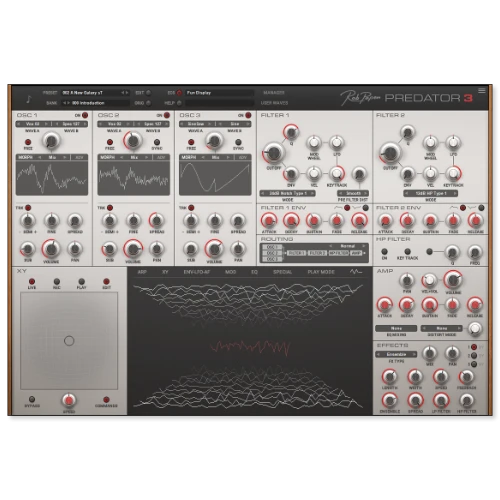Image resolution: width=500 pixels, height=500 pixels.
Task: Open Filter 1 Mode selector
Action: click(287, 193)
